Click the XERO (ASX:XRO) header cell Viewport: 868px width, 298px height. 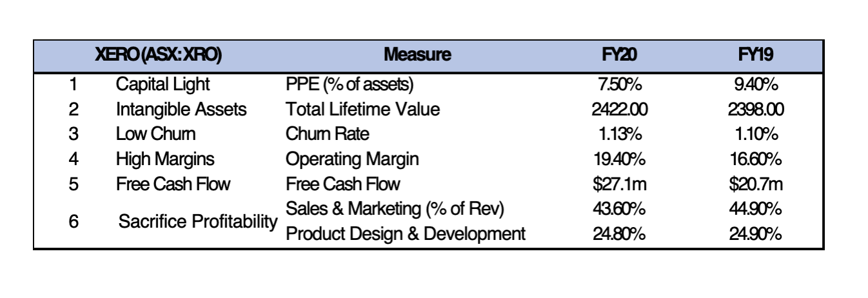point(158,55)
